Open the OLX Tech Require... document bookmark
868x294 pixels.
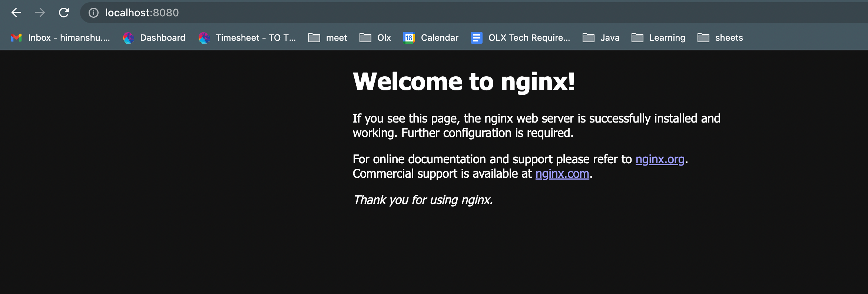click(520, 38)
